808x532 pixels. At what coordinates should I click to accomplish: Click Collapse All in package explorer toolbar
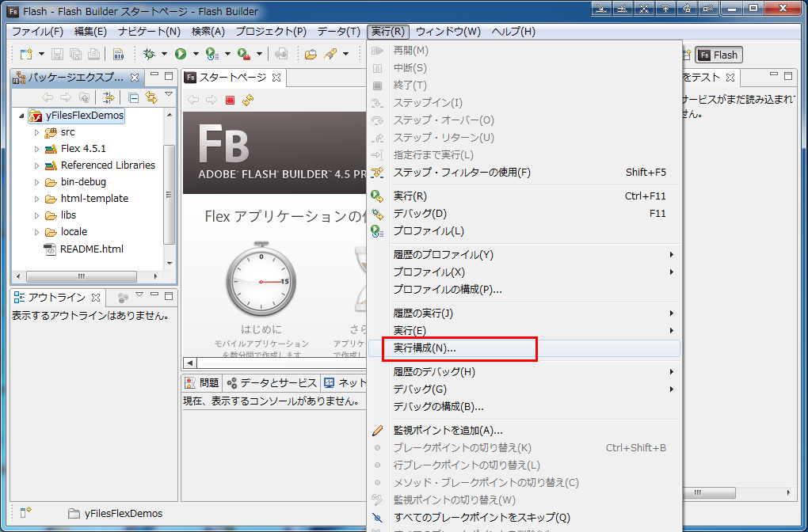pyautogui.click(x=133, y=97)
